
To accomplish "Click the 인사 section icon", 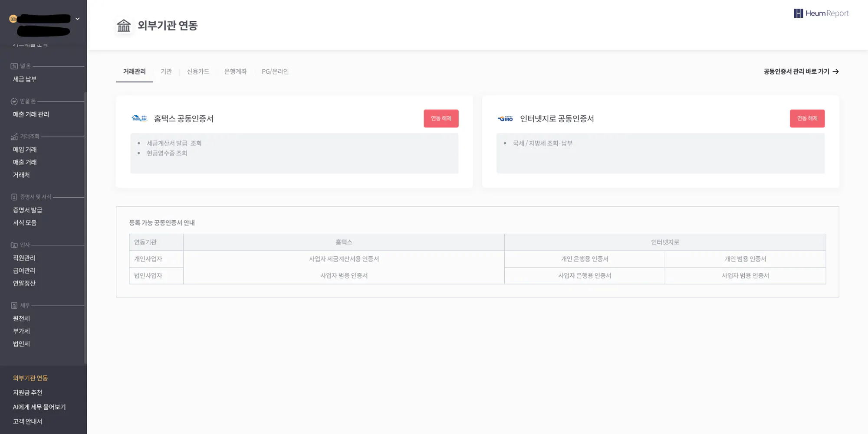I will [x=14, y=245].
